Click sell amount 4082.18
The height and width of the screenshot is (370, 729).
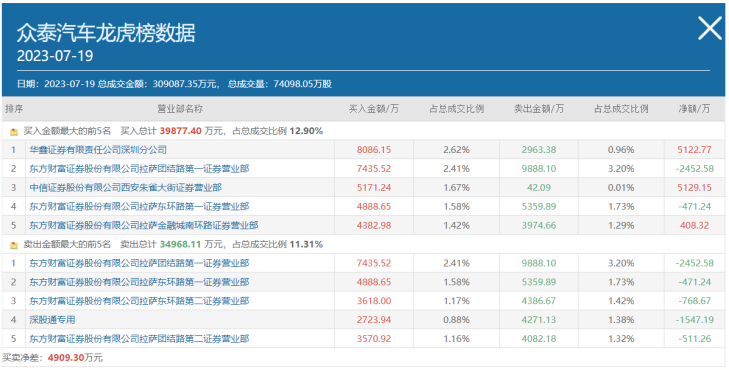point(538,339)
